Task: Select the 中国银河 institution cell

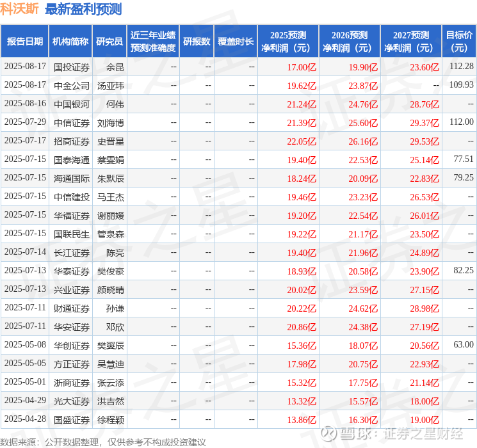Action: pyautogui.click(x=72, y=104)
